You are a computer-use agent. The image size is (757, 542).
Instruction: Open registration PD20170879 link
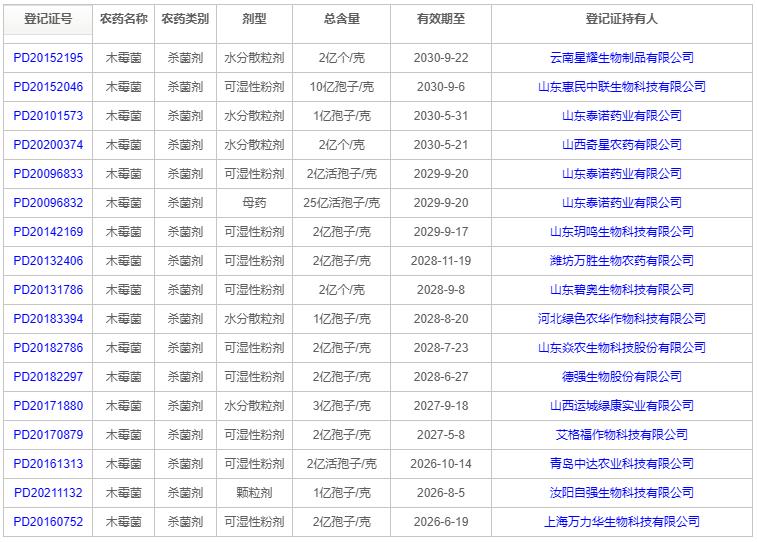pos(48,434)
